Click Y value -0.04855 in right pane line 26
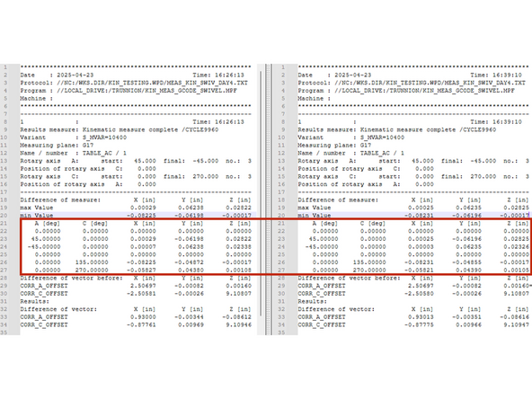 (466, 262)
